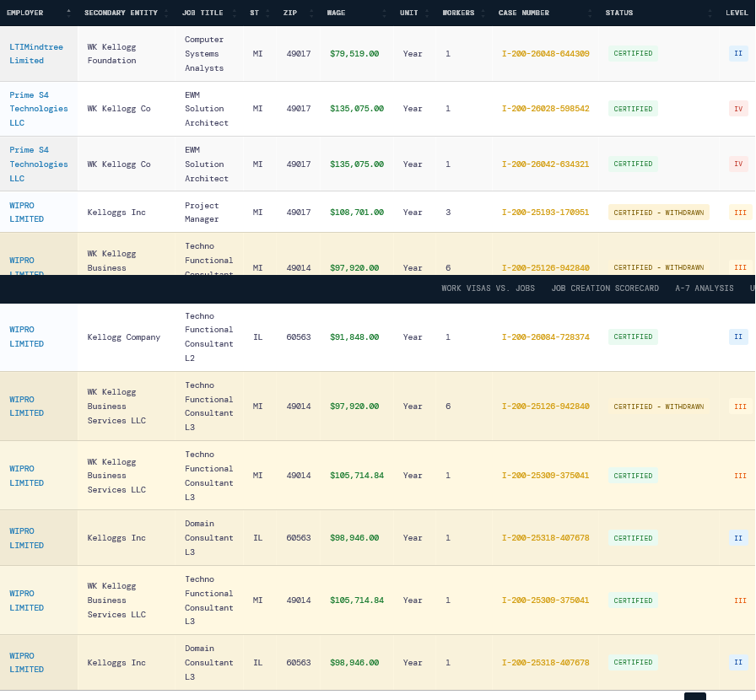Viewport: 756px width, 700px height.
Task: Open A-7 Analysis nav item
Action: (x=705, y=288)
